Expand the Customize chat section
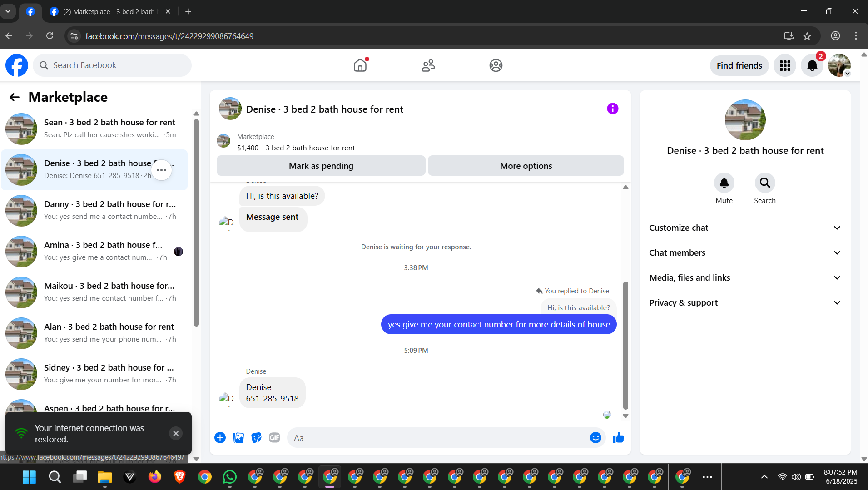Viewport: 868px width, 490px height. click(745, 228)
